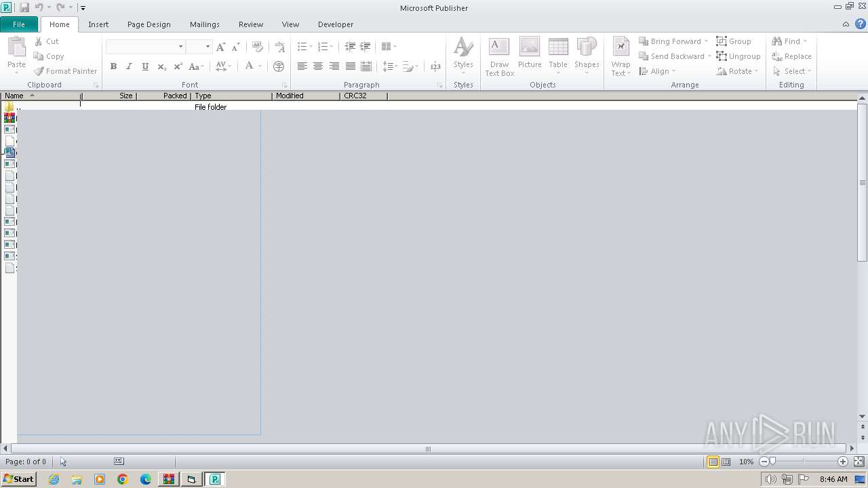
Task: Open the Table insert menu
Action: (558, 57)
